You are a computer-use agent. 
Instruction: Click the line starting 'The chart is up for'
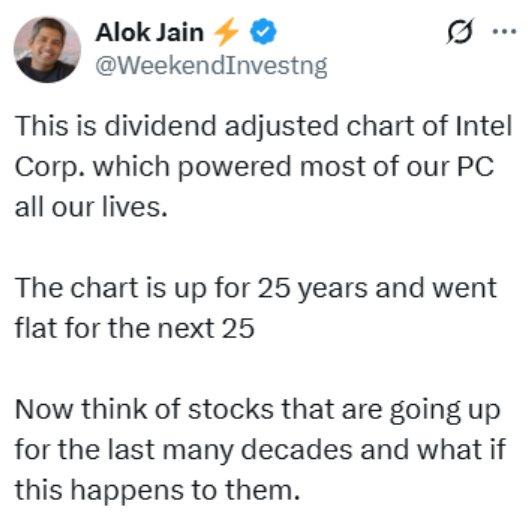point(256,289)
